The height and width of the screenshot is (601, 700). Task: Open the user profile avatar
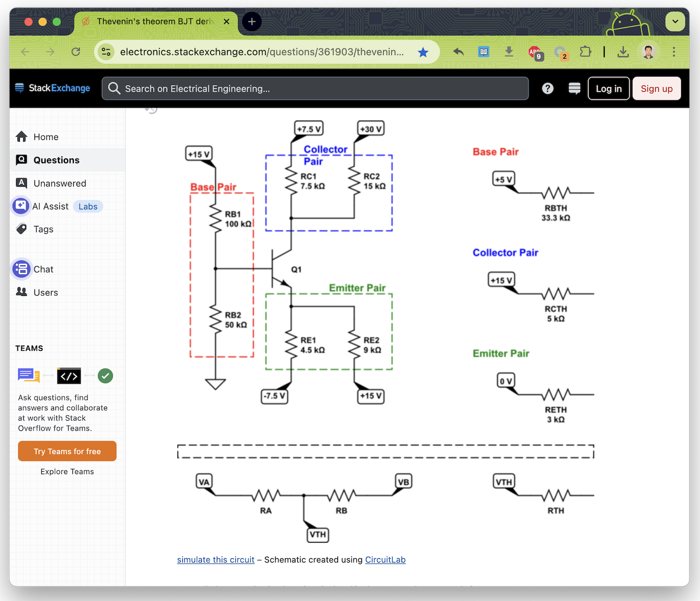[x=648, y=52]
